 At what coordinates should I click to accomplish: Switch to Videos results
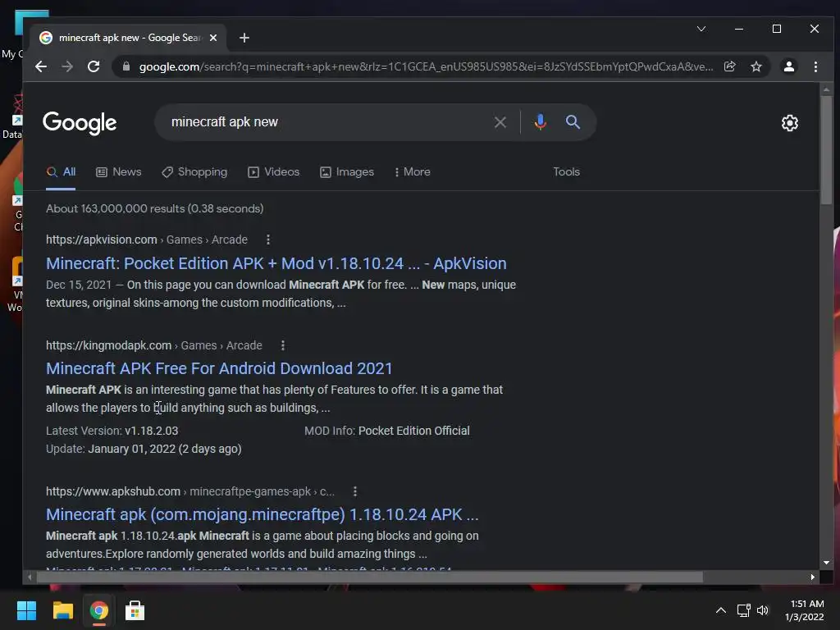click(x=274, y=172)
